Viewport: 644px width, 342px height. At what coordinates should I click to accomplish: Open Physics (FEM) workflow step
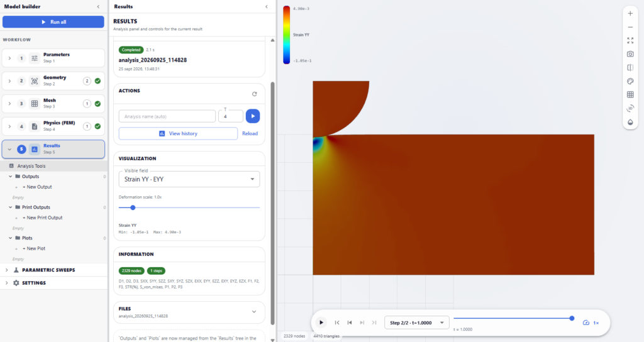point(53,126)
